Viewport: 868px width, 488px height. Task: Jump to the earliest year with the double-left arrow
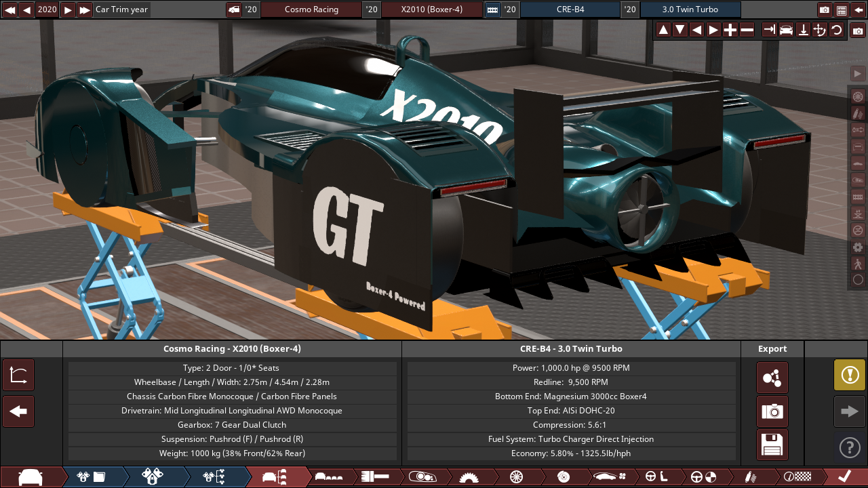tap(9, 9)
